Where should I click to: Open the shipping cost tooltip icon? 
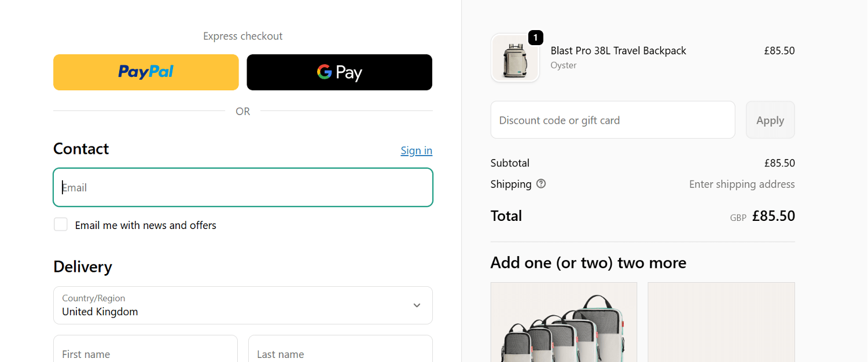pyautogui.click(x=541, y=183)
